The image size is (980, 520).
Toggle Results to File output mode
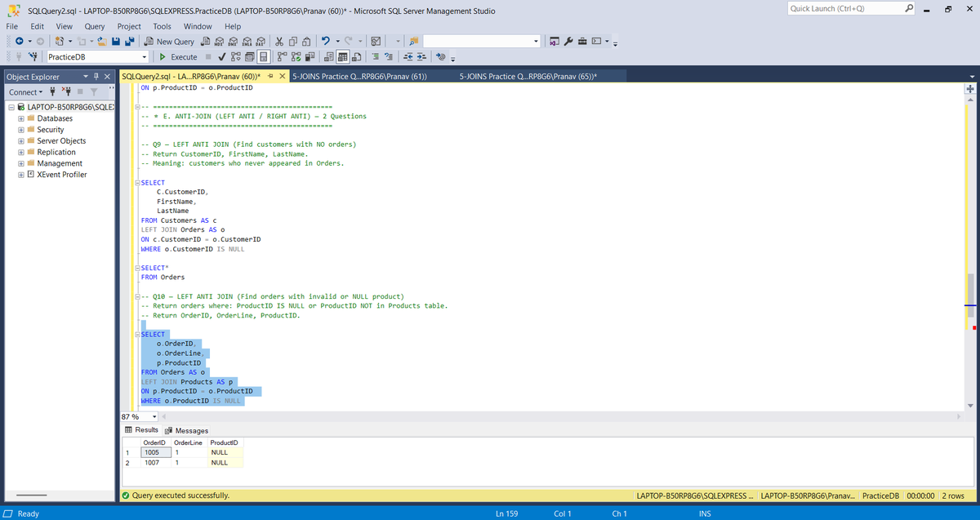coord(357,57)
